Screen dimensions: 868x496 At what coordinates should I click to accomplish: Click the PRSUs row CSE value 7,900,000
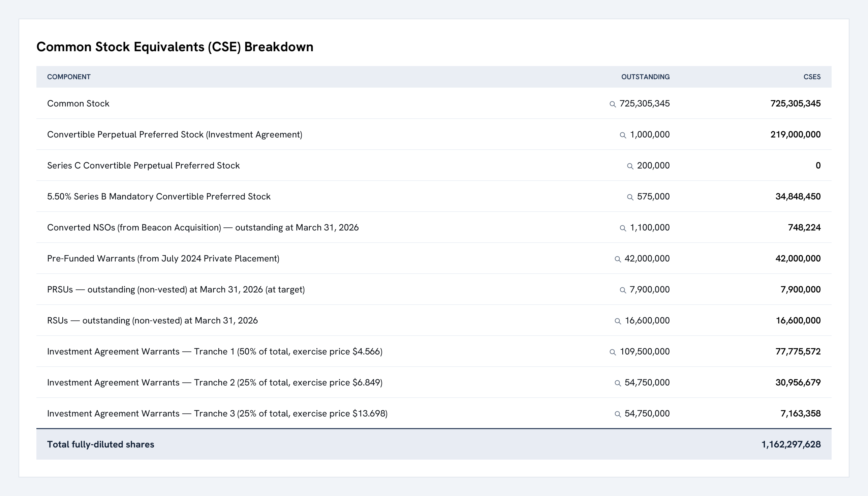tap(801, 289)
